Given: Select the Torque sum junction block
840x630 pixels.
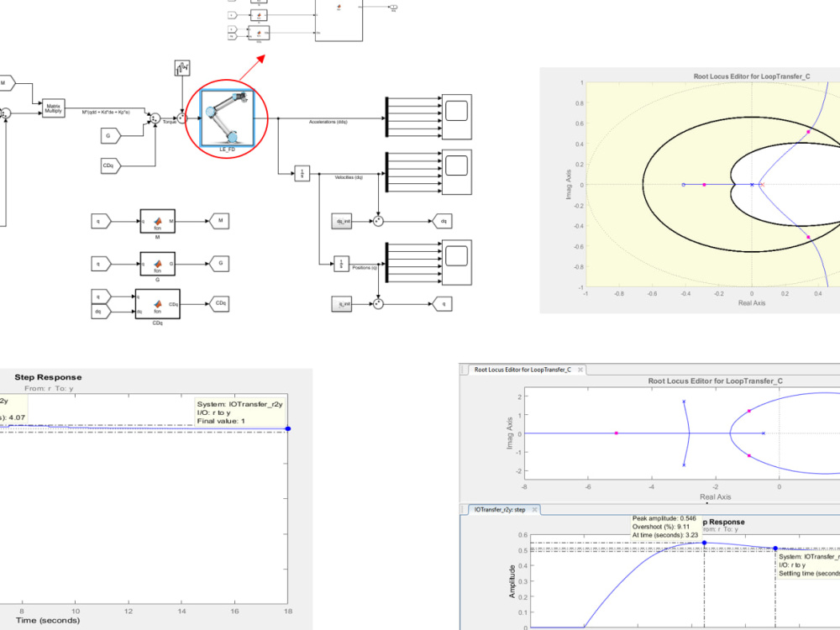Looking at the screenshot, I should click(x=155, y=118).
